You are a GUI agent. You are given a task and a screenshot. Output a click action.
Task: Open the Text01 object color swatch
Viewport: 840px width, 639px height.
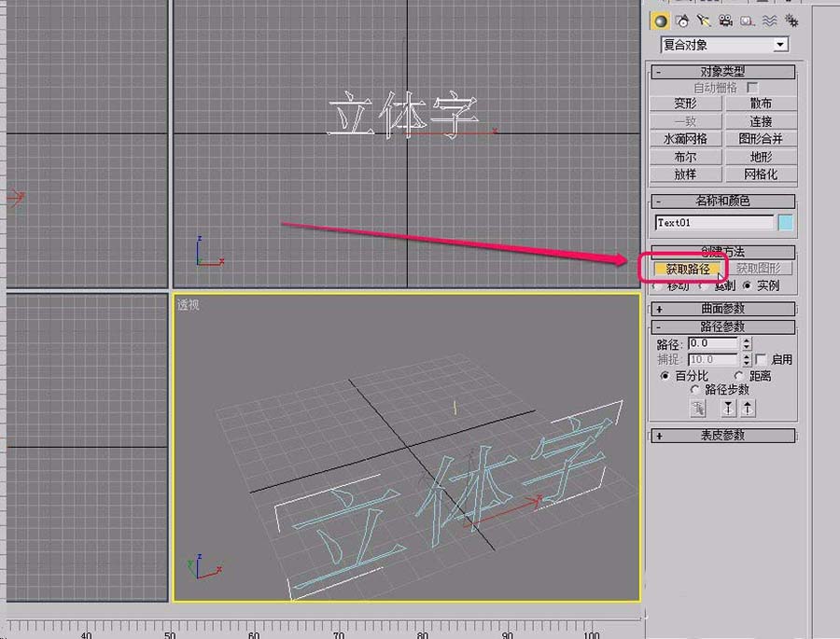tap(786, 222)
